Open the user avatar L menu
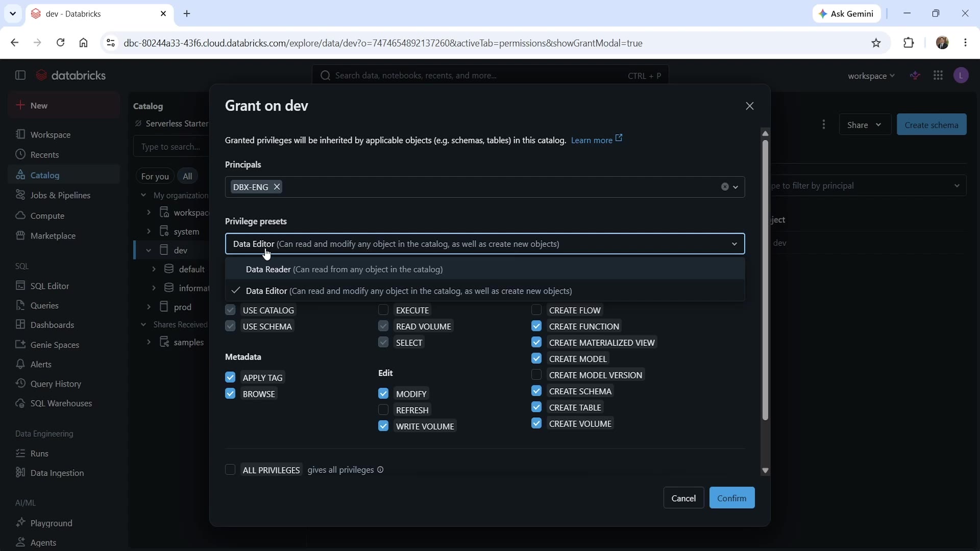Viewport: 980px width, 551px height. 961,76
